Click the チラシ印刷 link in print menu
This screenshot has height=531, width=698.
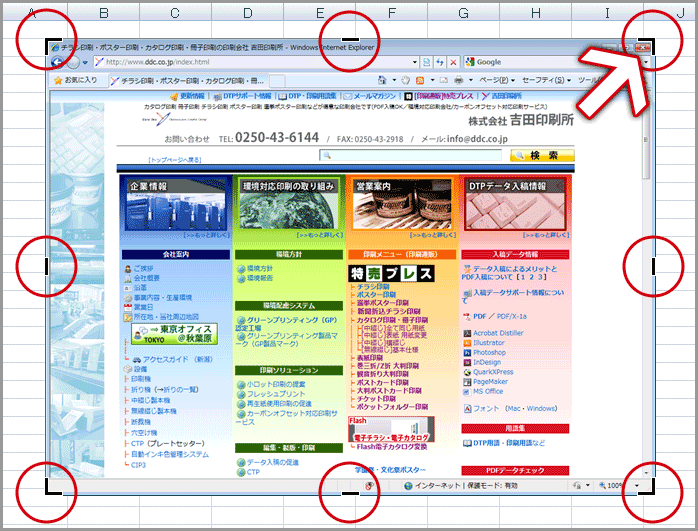click(x=373, y=287)
